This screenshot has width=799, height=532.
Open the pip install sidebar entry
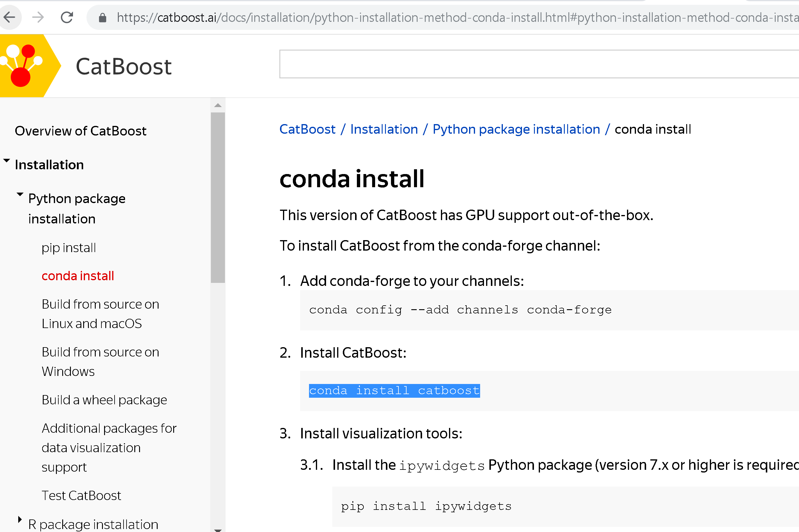click(68, 248)
